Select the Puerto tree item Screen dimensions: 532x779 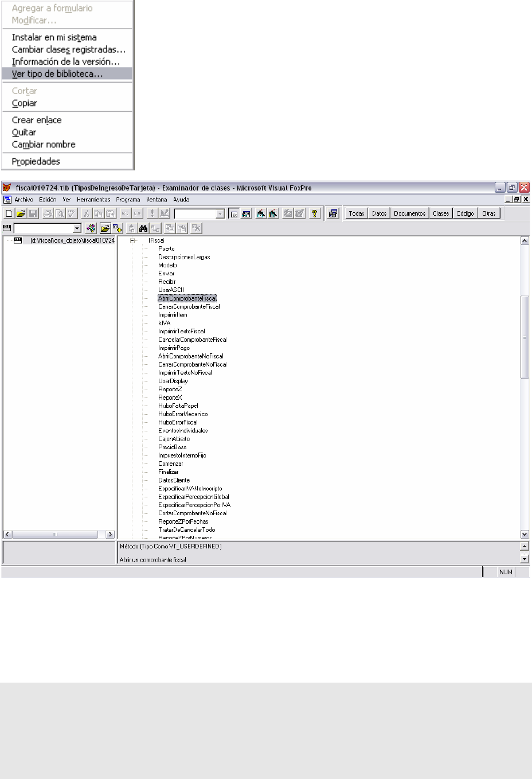pos(166,249)
